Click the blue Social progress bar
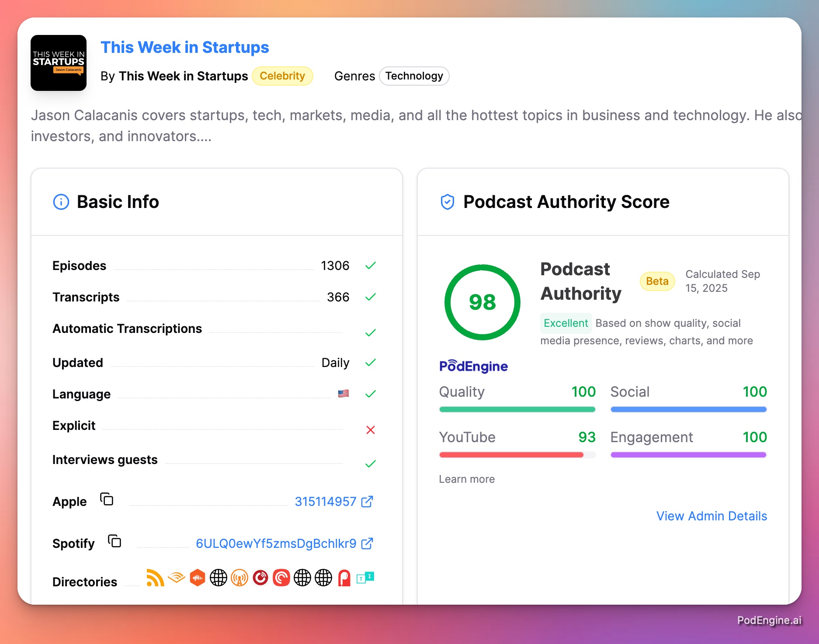This screenshot has width=819, height=644. coord(689,409)
